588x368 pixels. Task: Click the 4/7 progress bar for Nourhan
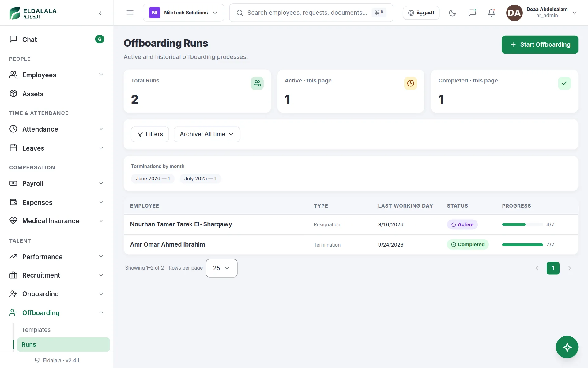point(522,224)
